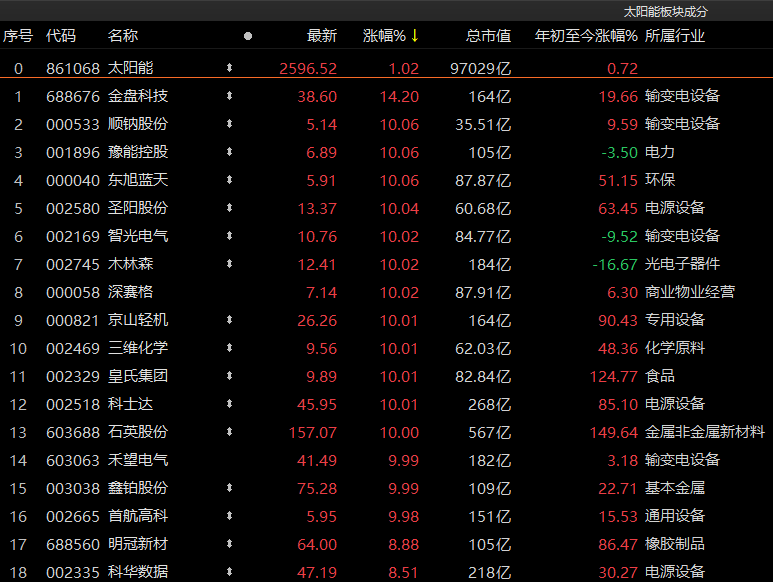Select stock name 皇氏集团
773x582 pixels.
click(x=138, y=377)
